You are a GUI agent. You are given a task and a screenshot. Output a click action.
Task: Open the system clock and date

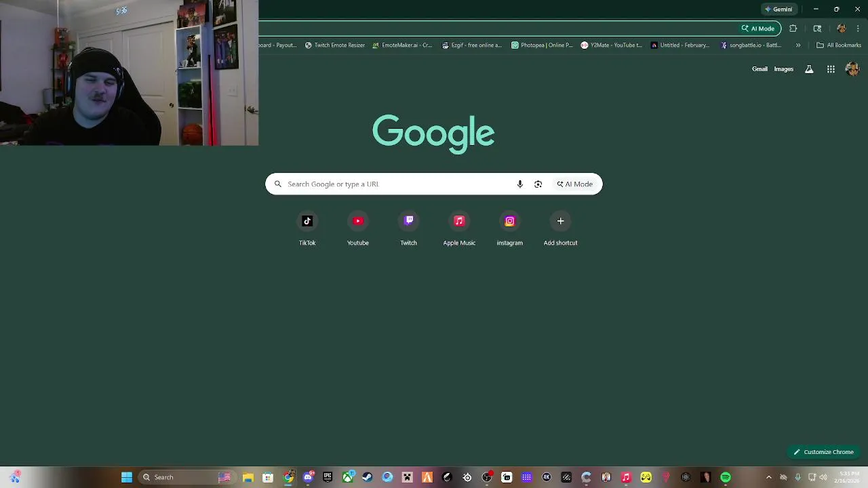tap(848, 477)
